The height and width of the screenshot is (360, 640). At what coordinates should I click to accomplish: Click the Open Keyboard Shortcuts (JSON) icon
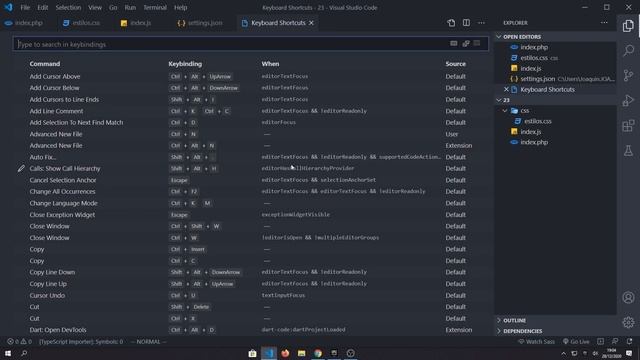click(451, 23)
